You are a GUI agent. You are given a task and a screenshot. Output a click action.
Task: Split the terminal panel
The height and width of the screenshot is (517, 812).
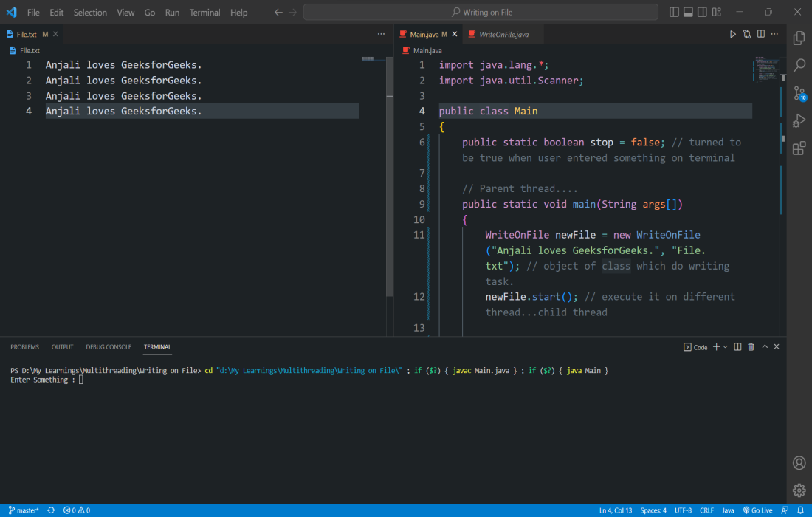pos(737,347)
